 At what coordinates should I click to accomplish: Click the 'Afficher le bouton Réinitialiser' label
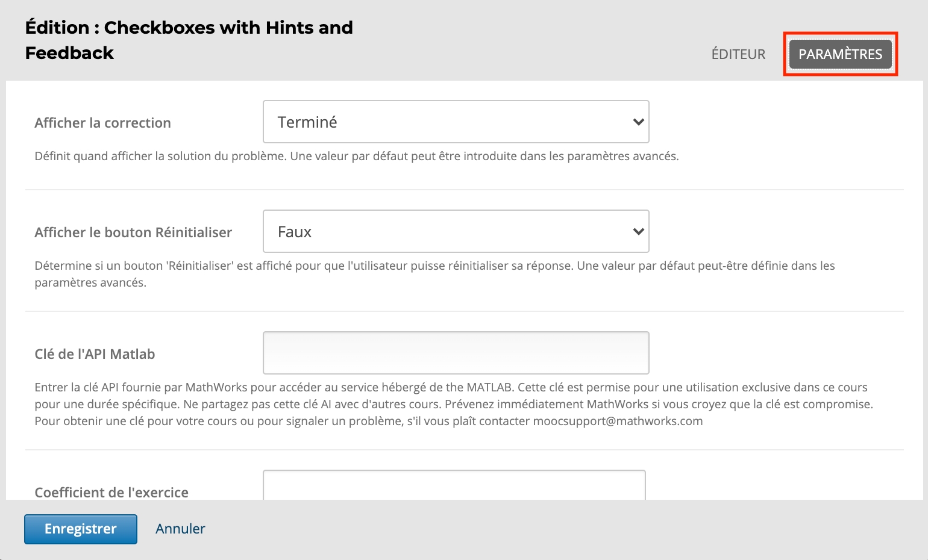[133, 232]
